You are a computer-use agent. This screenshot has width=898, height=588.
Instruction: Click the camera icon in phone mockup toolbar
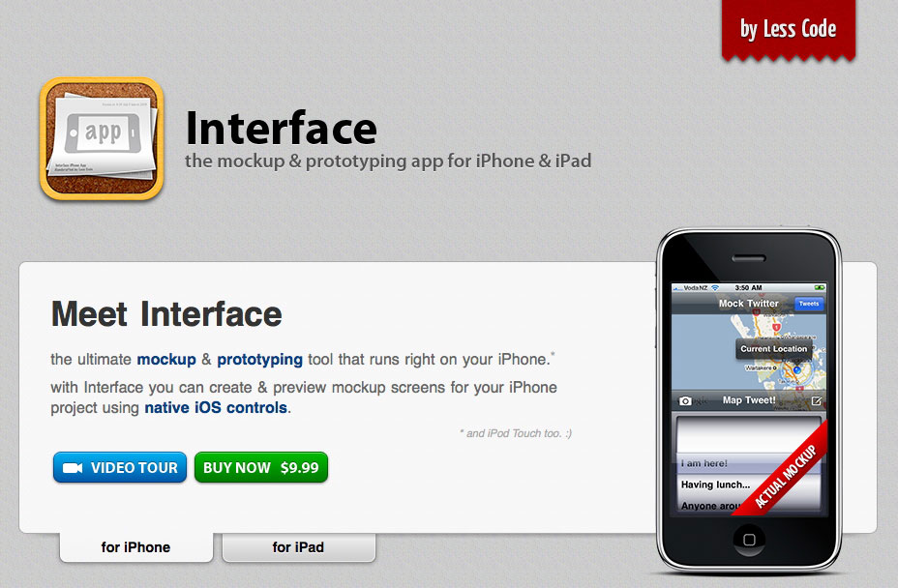(x=685, y=400)
